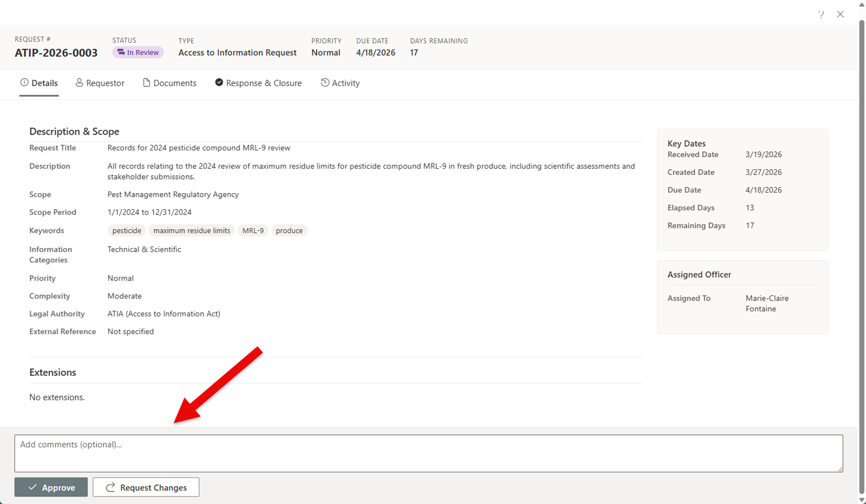
Task: Approve the request
Action: click(51, 487)
